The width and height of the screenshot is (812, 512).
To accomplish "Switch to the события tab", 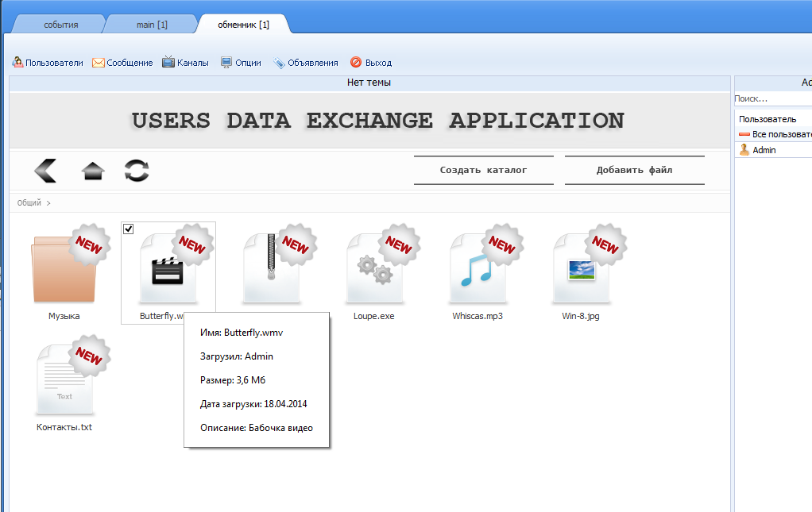I will click(60, 25).
